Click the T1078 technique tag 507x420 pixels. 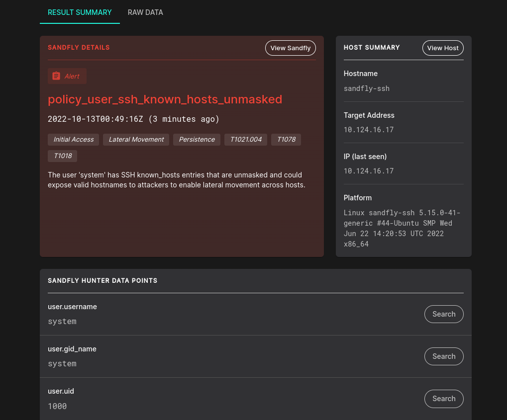[x=286, y=140]
